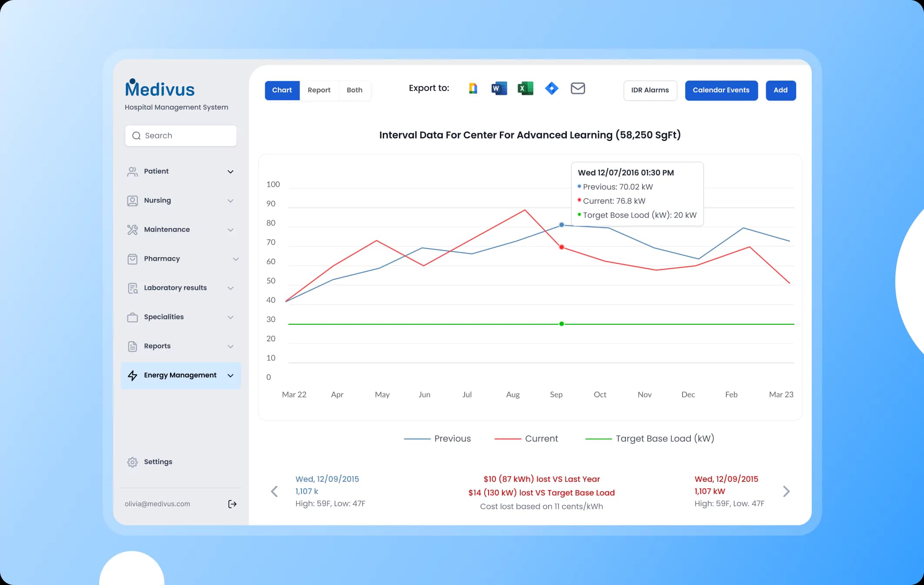
Task: Export to Google Docs icon
Action: pyautogui.click(x=473, y=88)
